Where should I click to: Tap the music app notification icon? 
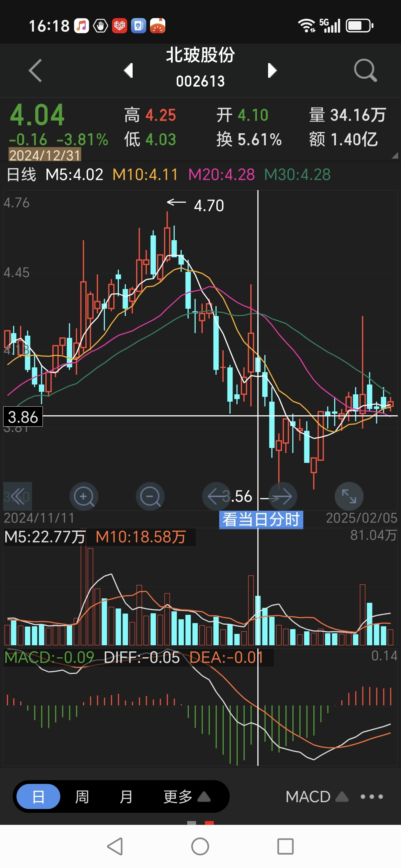pyautogui.click(x=81, y=26)
